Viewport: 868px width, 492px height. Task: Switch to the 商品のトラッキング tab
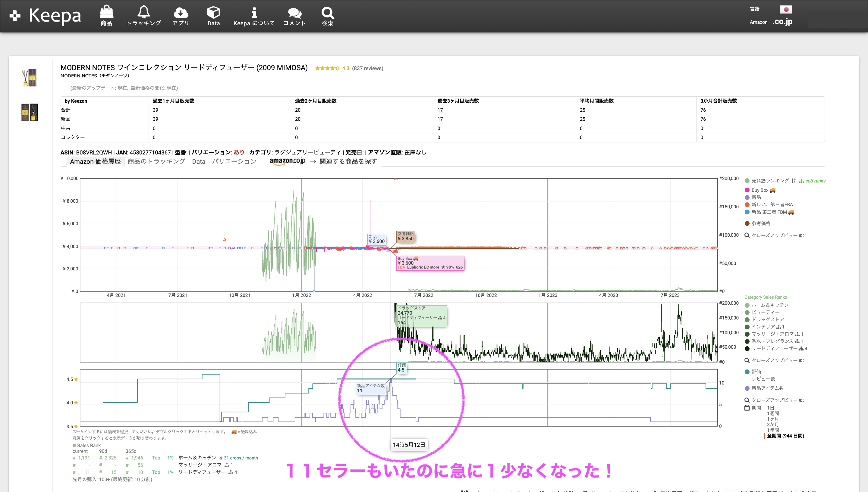click(156, 161)
